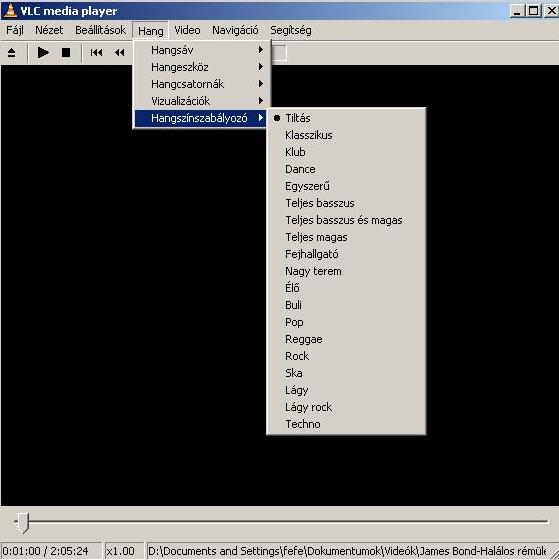The width and height of the screenshot is (559, 560).
Task: Jump to previous track icon
Action: [96, 53]
